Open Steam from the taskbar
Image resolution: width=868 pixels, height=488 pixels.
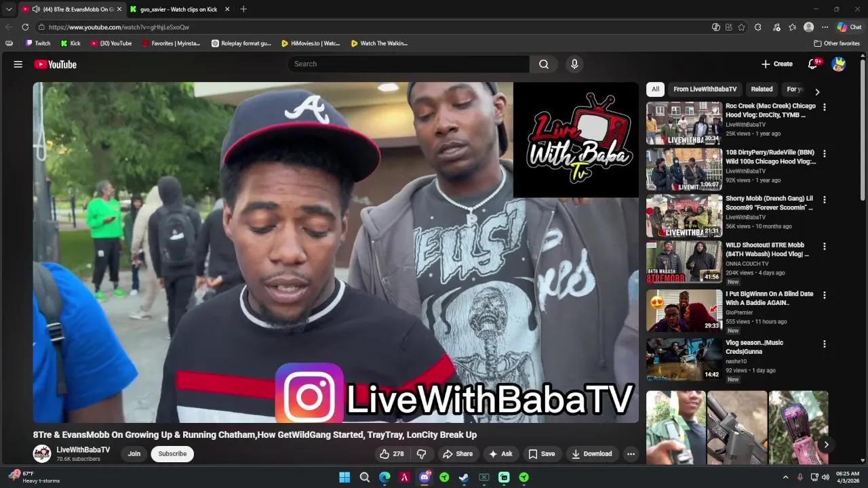[x=464, y=477]
